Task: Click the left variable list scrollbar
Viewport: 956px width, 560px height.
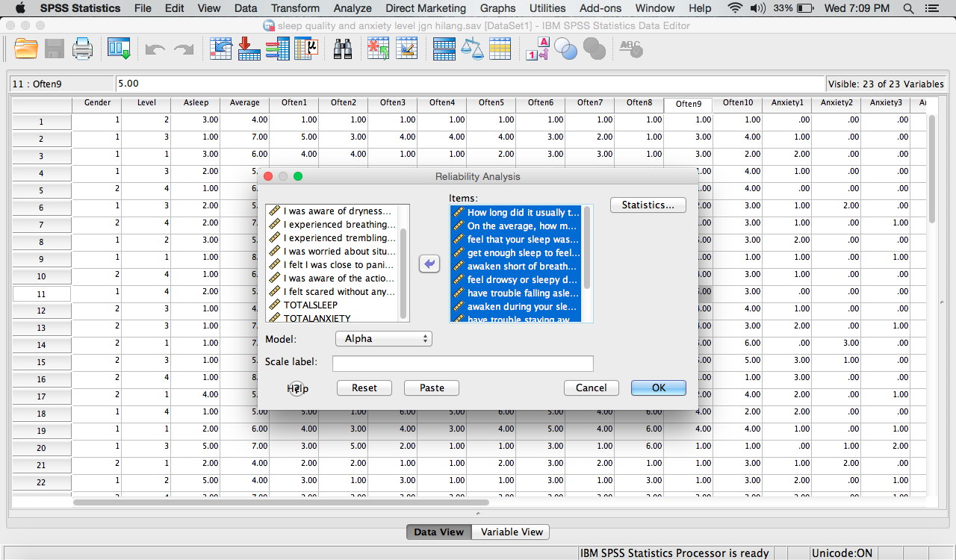Action: click(404, 273)
